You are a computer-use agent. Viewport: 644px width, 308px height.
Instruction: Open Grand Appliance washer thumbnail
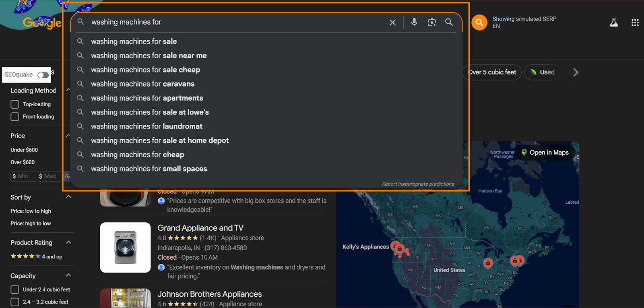125,247
